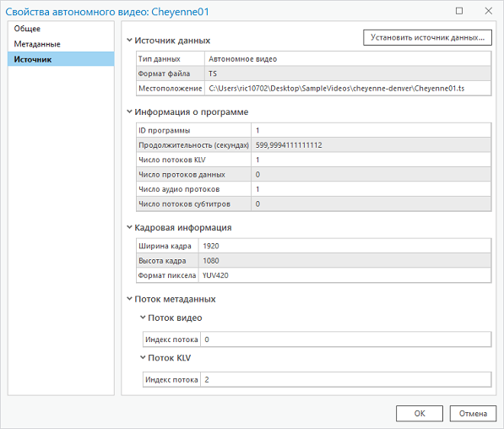Select the Источник tab
504x429 pixels.
pos(61,59)
